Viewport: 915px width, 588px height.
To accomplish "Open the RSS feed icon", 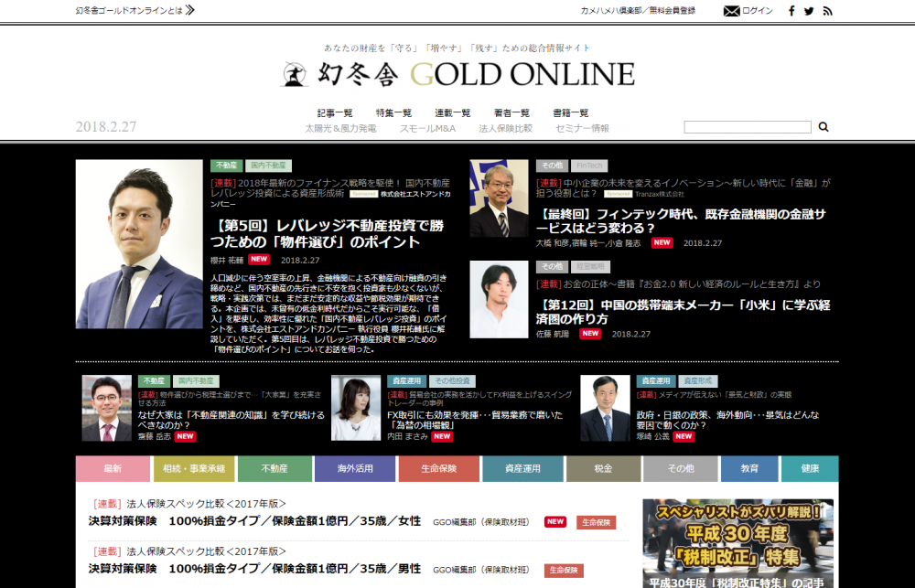I will pos(827,10).
